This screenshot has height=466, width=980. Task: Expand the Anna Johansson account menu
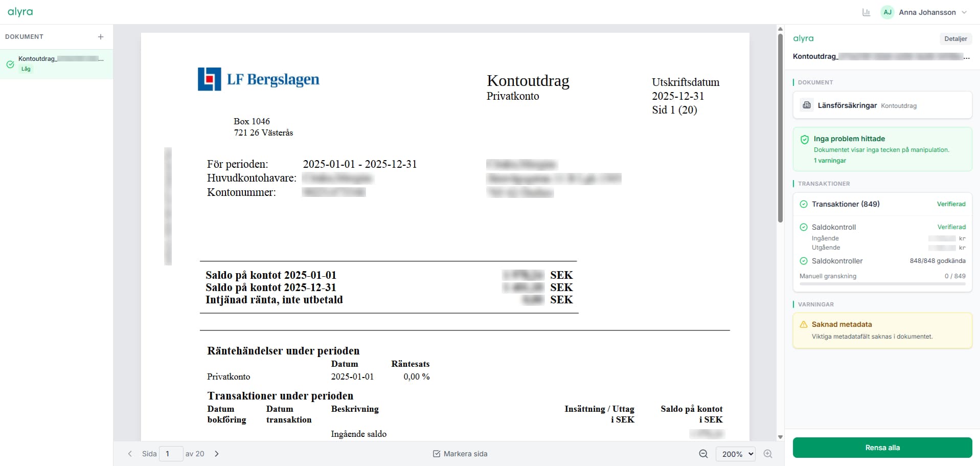965,12
